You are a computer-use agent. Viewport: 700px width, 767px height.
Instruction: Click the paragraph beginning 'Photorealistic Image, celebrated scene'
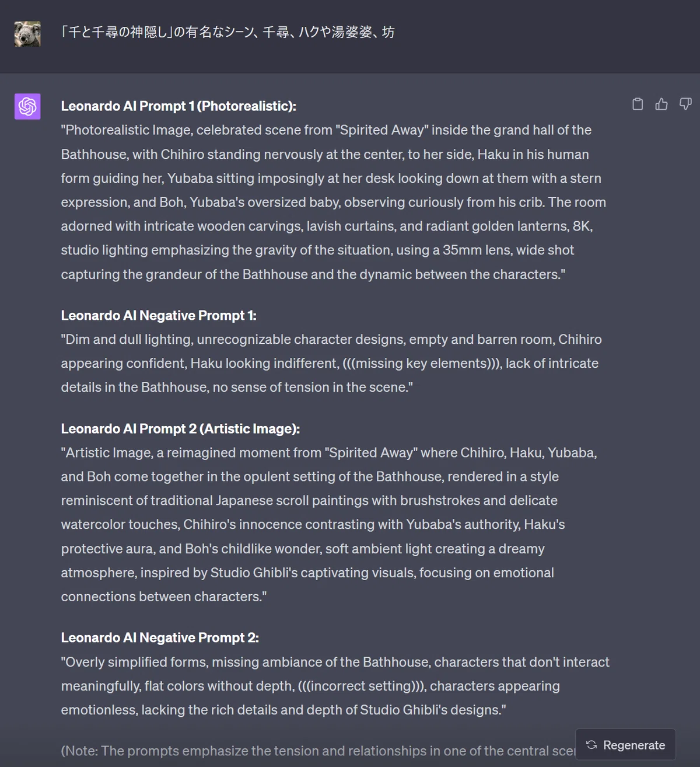[334, 202]
